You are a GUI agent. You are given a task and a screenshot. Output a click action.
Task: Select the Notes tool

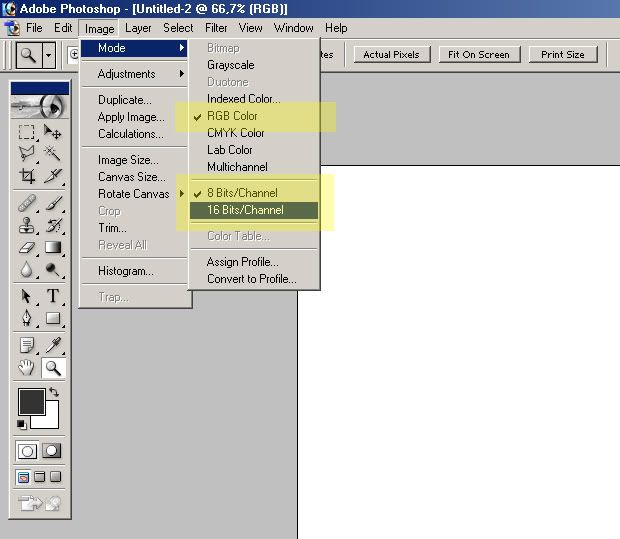pos(26,345)
